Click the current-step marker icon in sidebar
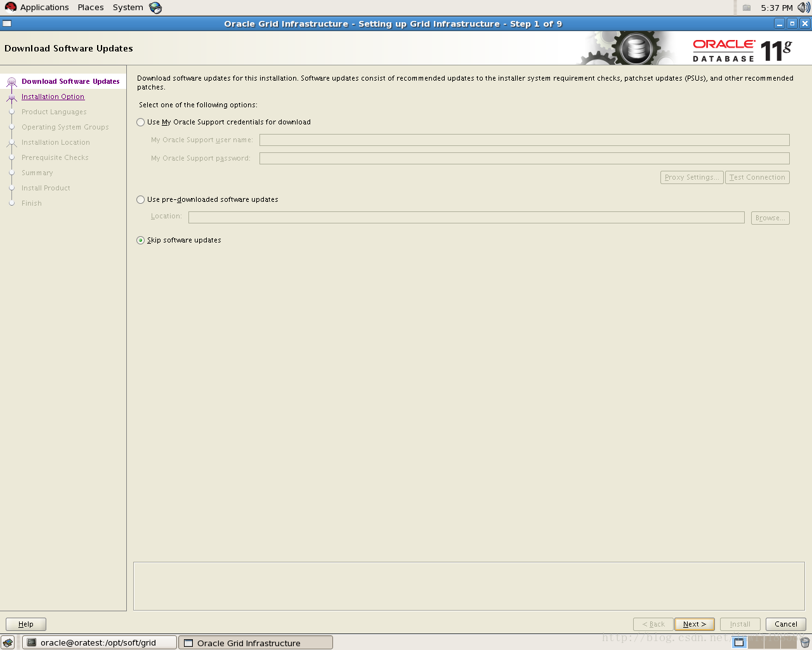Image resolution: width=812 pixels, height=650 pixels. pos(11,82)
